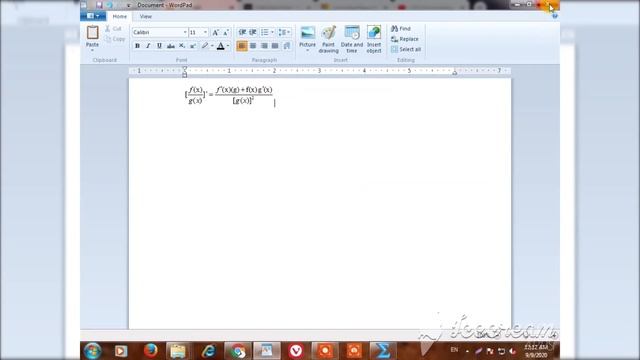The height and width of the screenshot is (360, 640).
Task: Open the file explorer taskbar icon
Action: click(x=178, y=351)
